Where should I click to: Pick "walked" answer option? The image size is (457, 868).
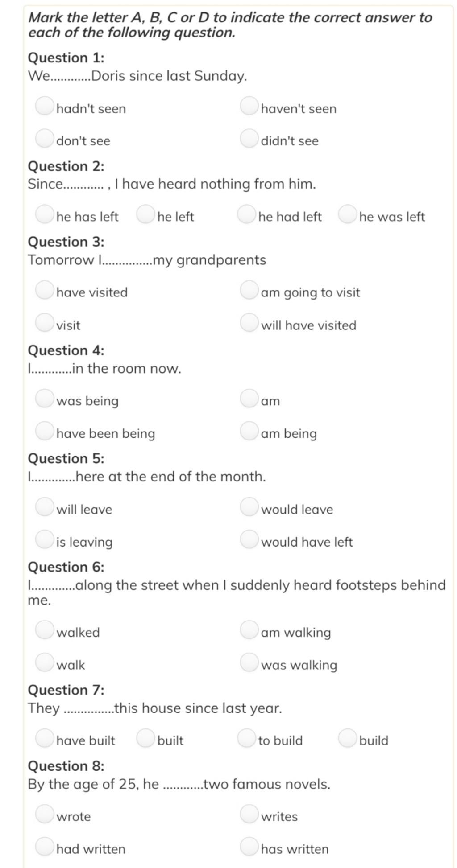tap(44, 629)
